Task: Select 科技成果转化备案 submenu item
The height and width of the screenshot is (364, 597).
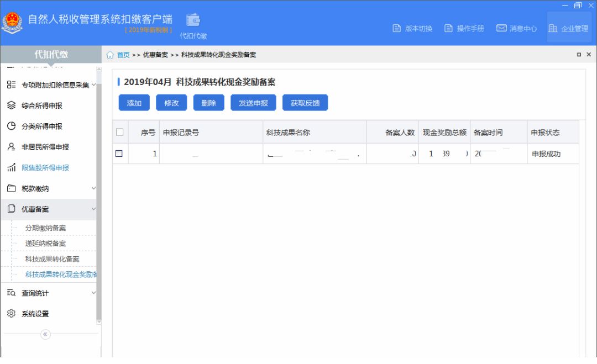Action: coord(52,259)
